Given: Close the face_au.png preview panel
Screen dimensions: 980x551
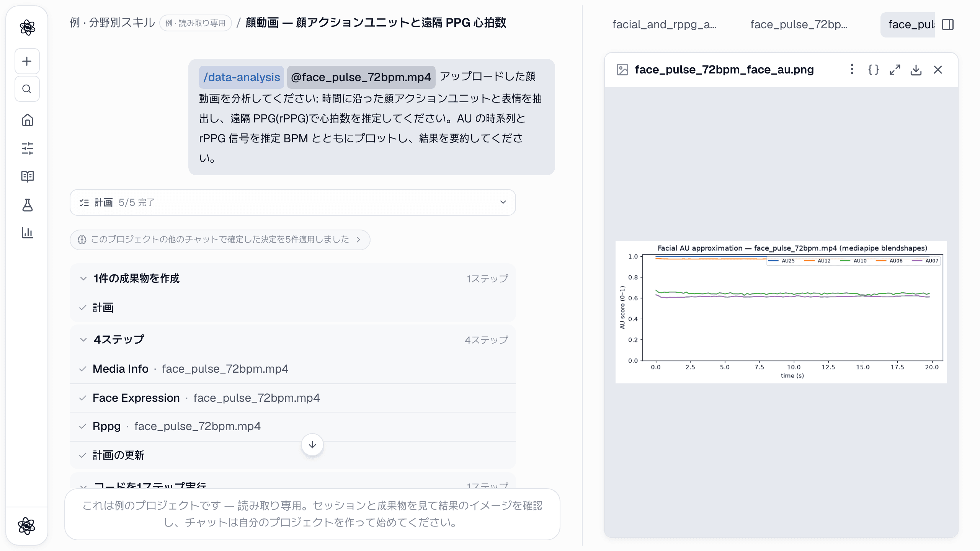Looking at the screenshot, I should [x=938, y=70].
